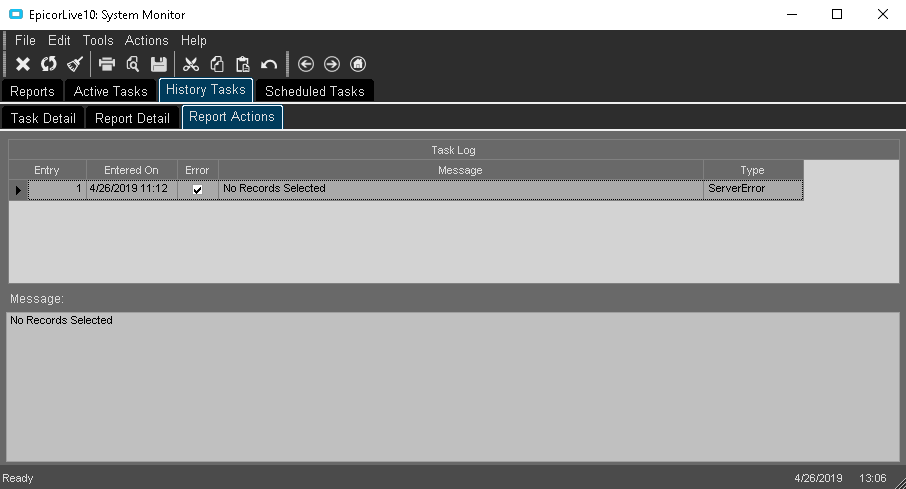
Task: Open the Edit menu
Action: (x=59, y=40)
